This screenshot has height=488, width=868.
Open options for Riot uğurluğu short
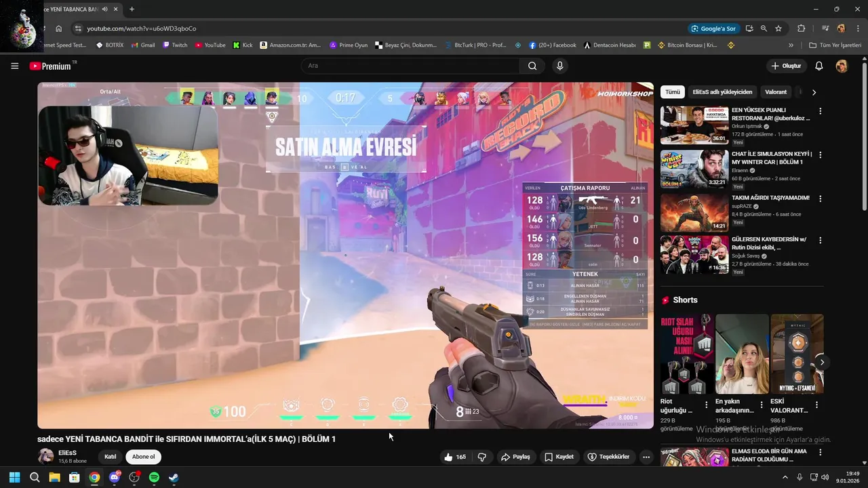(x=706, y=405)
